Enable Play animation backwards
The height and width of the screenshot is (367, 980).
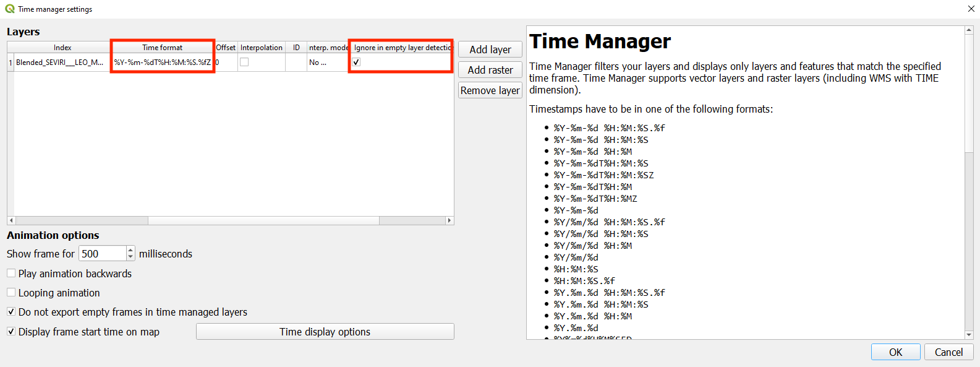[x=11, y=273]
